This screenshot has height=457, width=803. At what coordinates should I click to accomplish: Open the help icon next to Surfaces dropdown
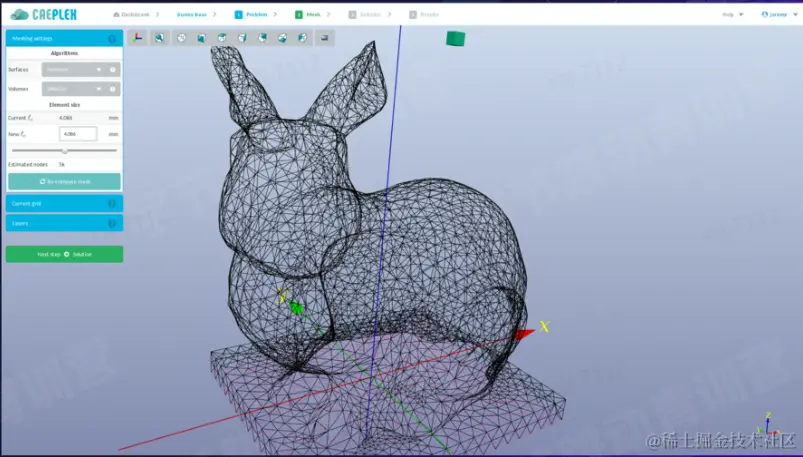(113, 70)
